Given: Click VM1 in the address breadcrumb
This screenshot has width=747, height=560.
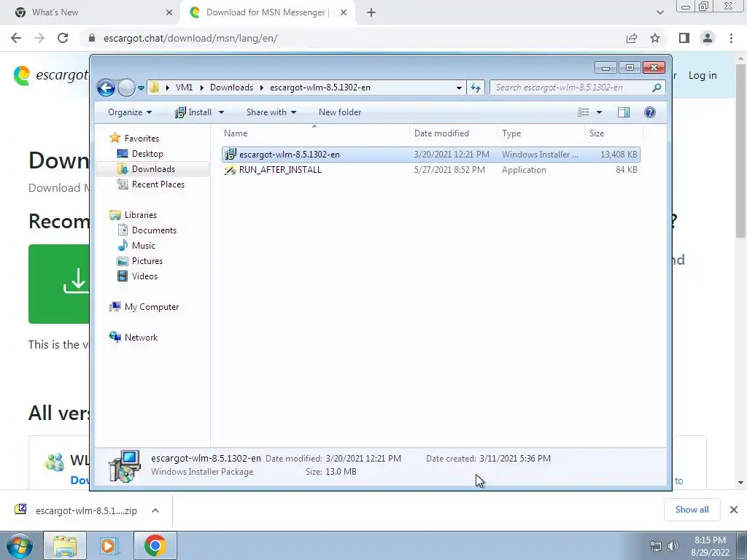Looking at the screenshot, I should point(184,87).
